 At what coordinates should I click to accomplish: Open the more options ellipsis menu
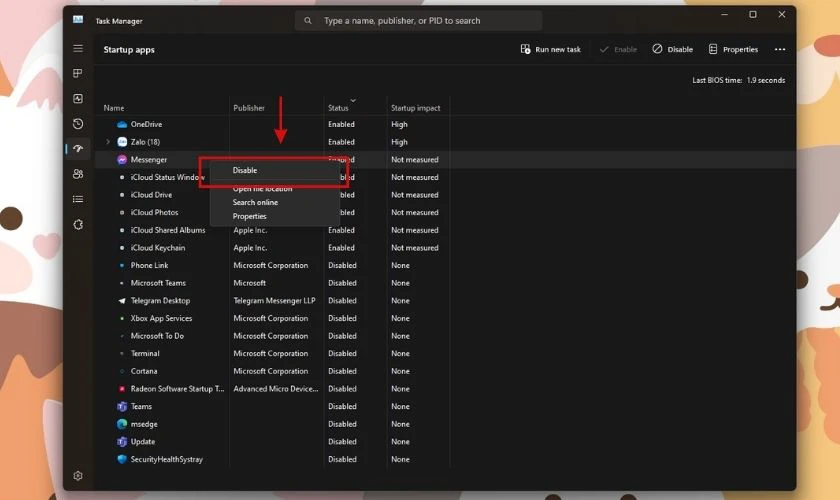tap(779, 49)
